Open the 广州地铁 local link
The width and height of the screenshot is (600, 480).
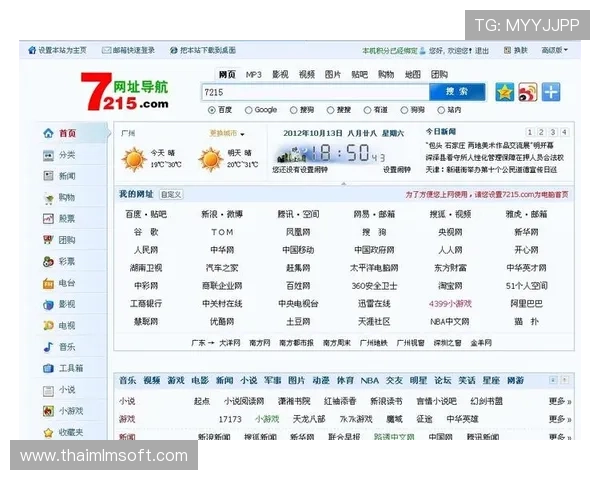coord(373,343)
